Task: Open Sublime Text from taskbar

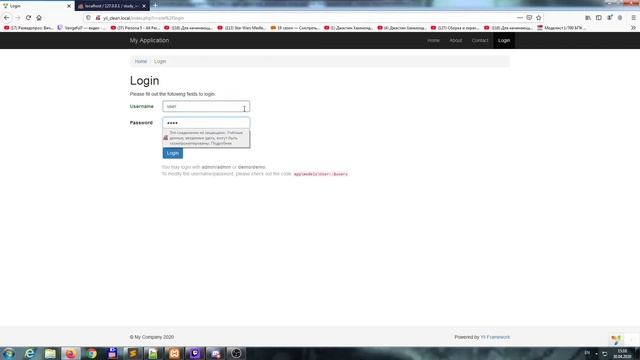Action: click(x=133, y=353)
